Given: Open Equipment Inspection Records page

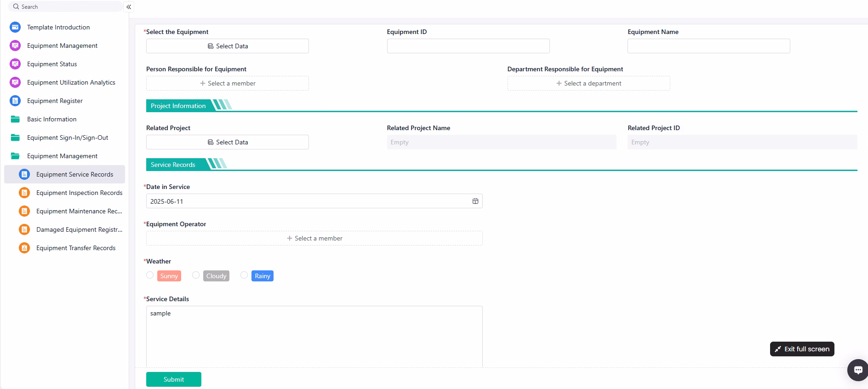Looking at the screenshot, I should [79, 193].
